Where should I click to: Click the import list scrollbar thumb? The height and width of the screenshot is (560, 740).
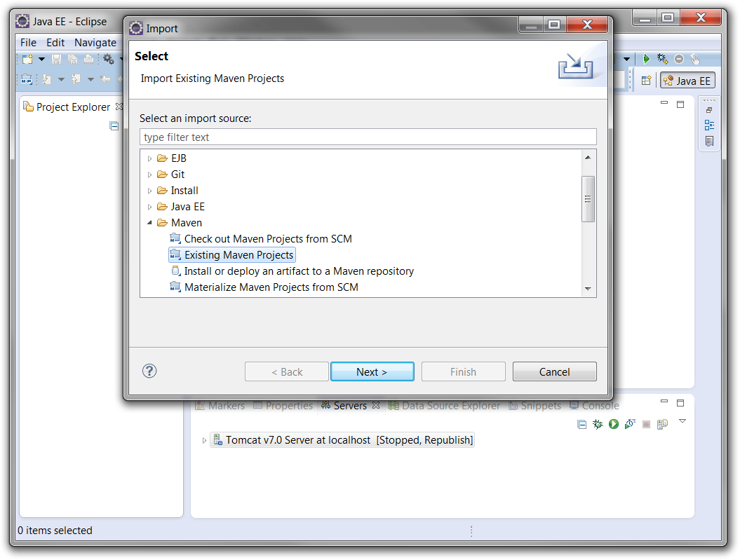coord(588,199)
